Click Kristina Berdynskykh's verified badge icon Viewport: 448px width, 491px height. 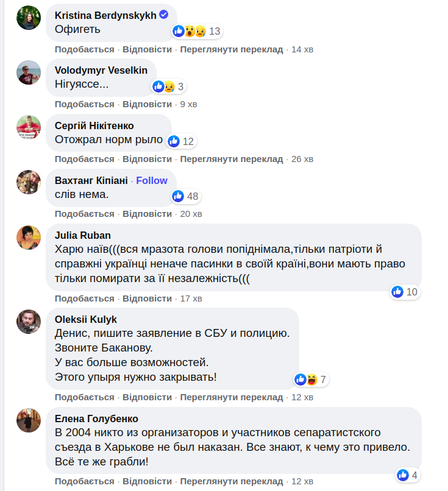(x=164, y=15)
